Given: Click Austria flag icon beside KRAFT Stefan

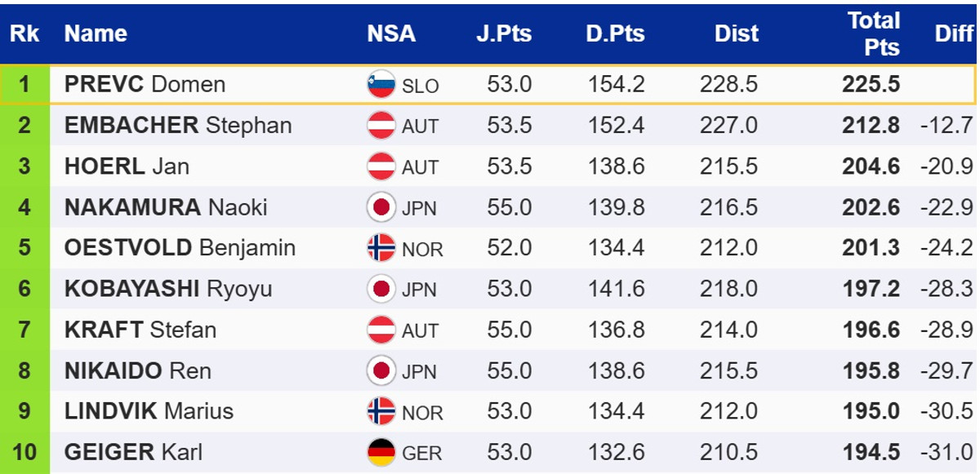Looking at the screenshot, I should [381, 330].
